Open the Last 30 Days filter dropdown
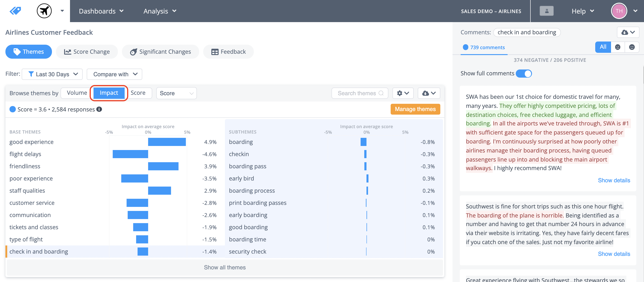Image resolution: width=644 pixels, height=282 pixels. point(52,74)
